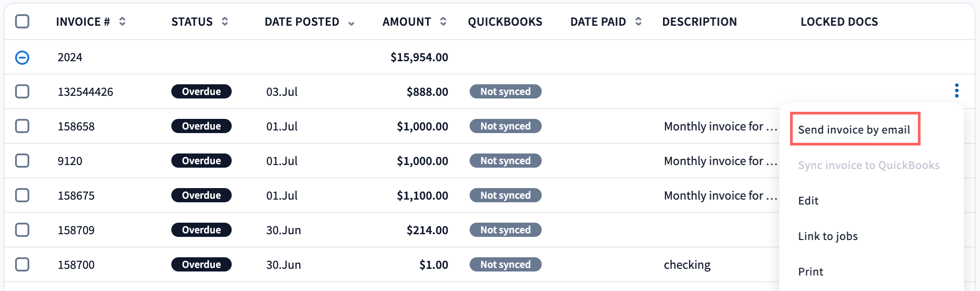
Task: Check the box for invoice 158658
Action: coord(22,126)
